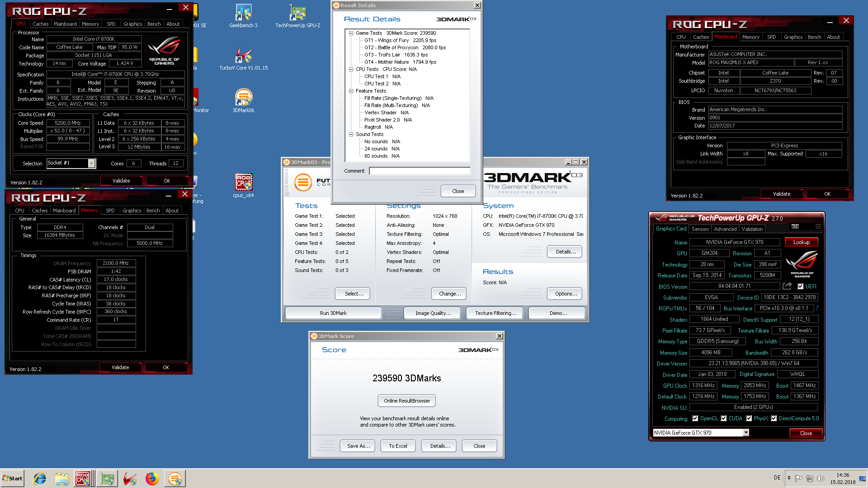Click the To Excel button

pos(398,446)
